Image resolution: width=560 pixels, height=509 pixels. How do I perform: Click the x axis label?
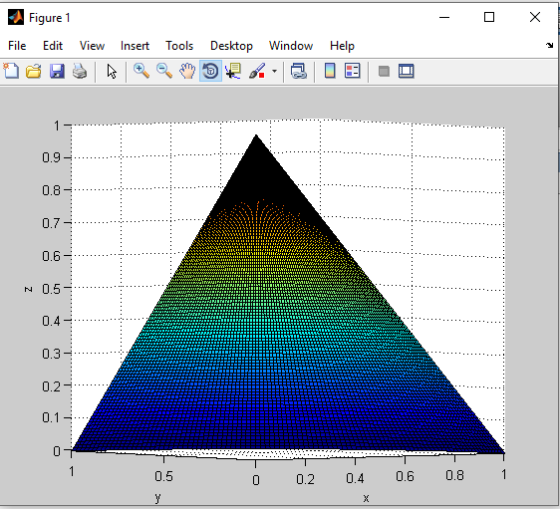click(366, 498)
